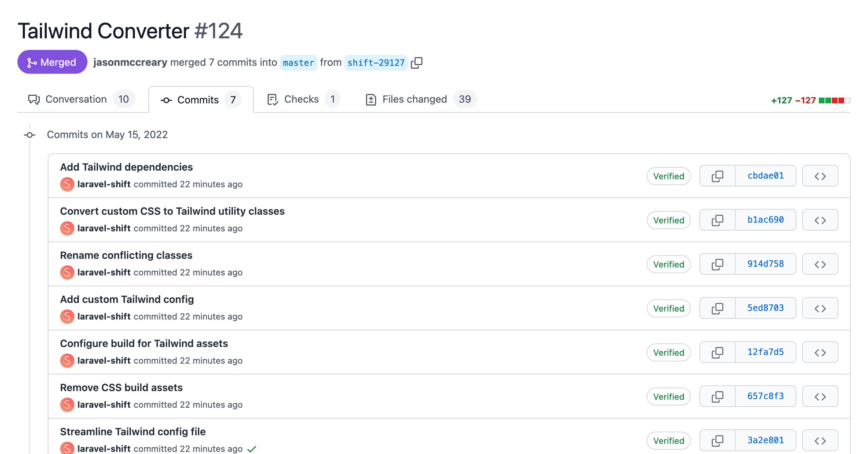Open commit hash 5ed8703
The height and width of the screenshot is (454, 868).
pyautogui.click(x=766, y=308)
